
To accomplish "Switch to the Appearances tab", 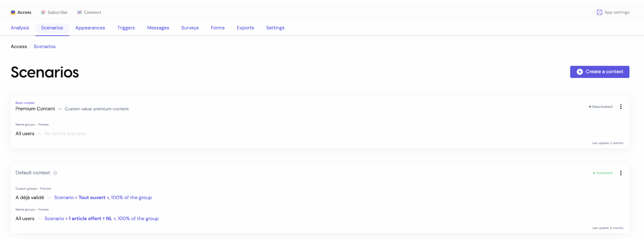I will pyautogui.click(x=90, y=28).
